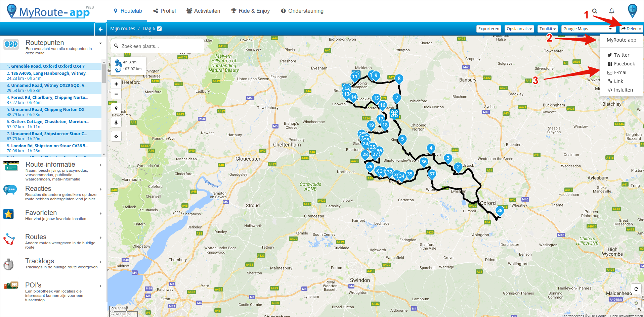644x317 pixels.
Task: Click the Route-informatie icon
Action: 11,166
